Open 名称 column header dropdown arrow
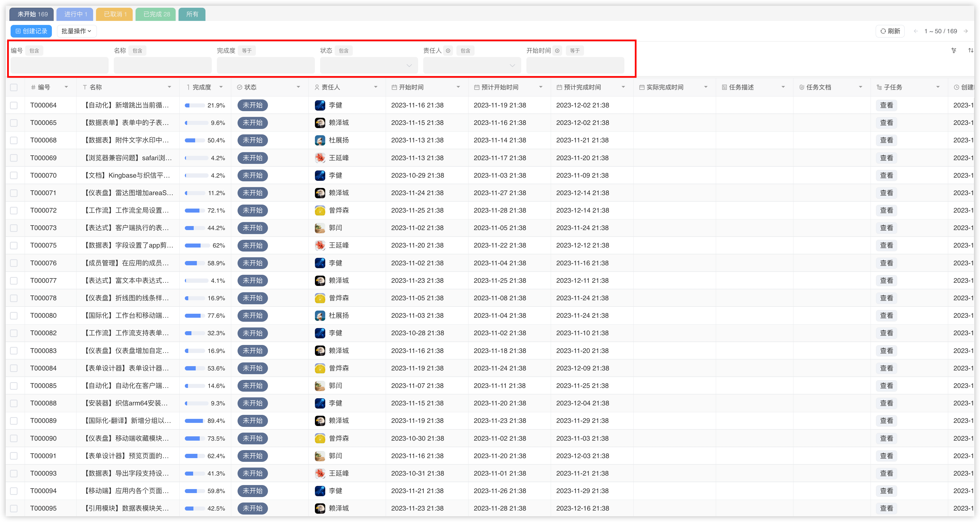 [169, 87]
